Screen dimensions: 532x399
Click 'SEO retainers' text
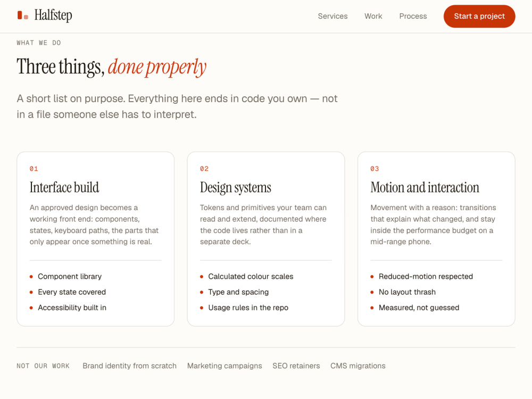pos(296,366)
